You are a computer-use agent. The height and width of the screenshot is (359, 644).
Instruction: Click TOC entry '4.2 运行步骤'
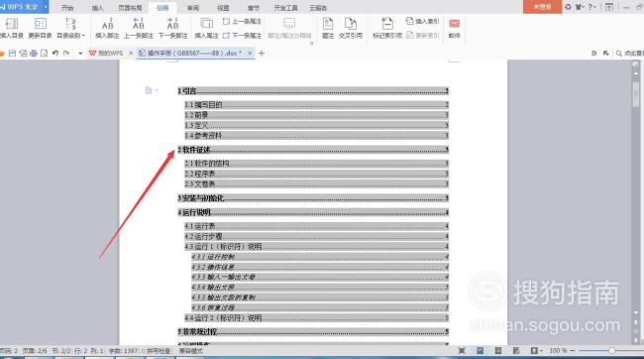click(x=316, y=236)
